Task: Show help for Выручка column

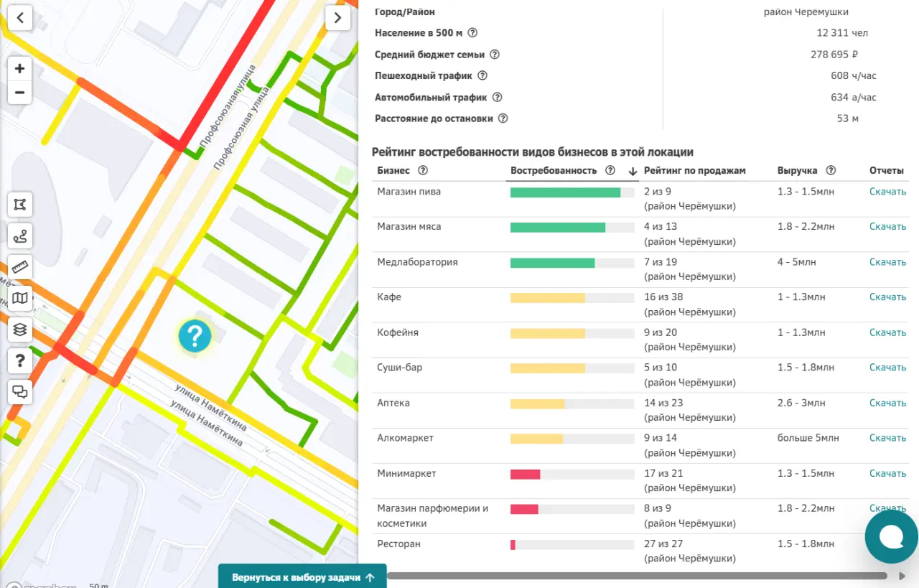Action: (831, 171)
